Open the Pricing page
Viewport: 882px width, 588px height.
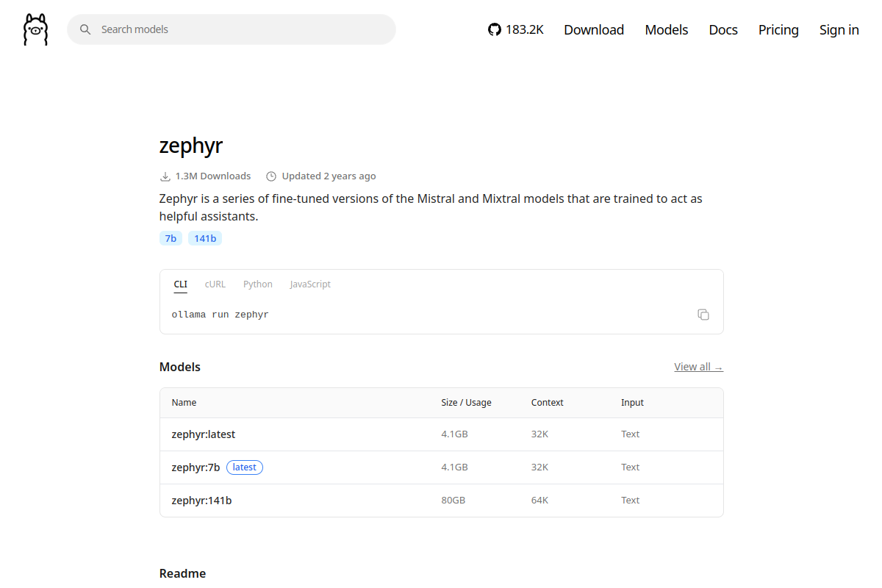coord(778,29)
